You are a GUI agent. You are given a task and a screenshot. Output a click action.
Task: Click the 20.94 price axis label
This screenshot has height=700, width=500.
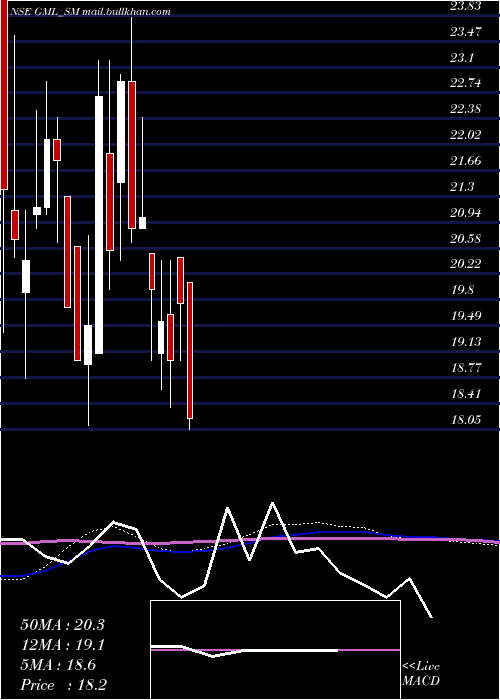click(x=466, y=212)
